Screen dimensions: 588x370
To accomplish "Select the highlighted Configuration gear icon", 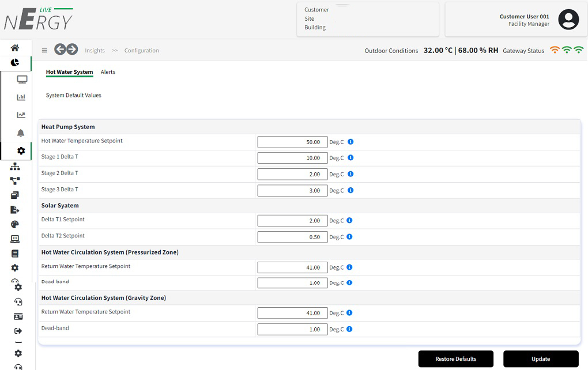I will (21, 150).
